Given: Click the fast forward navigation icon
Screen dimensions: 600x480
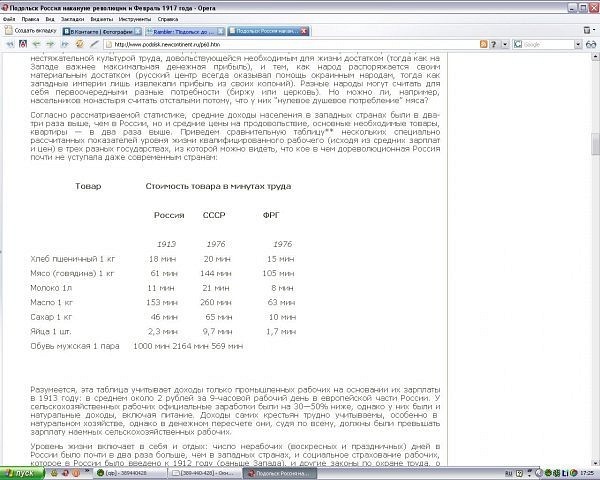Looking at the screenshot, I should coord(64,44).
